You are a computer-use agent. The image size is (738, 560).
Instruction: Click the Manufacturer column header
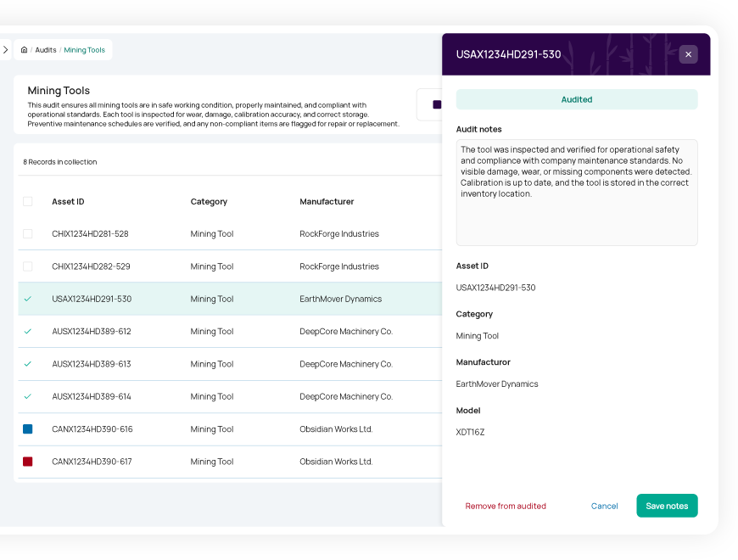(x=327, y=202)
